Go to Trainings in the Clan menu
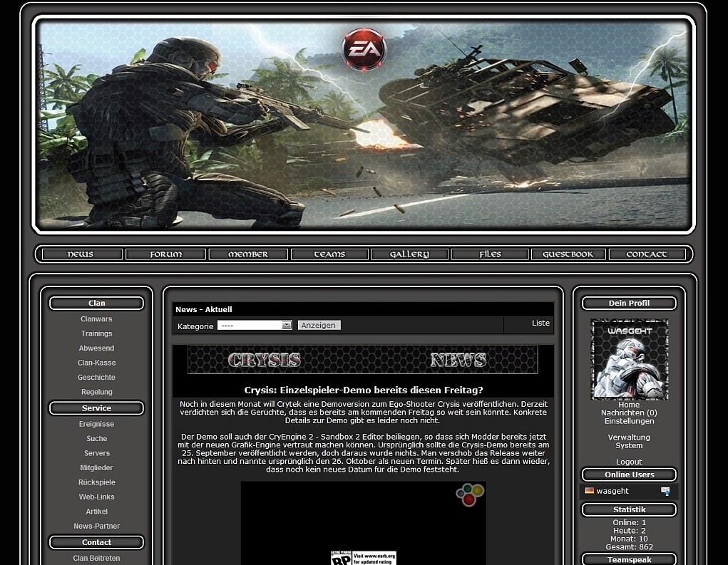This screenshot has width=728, height=565. pyautogui.click(x=96, y=333)
